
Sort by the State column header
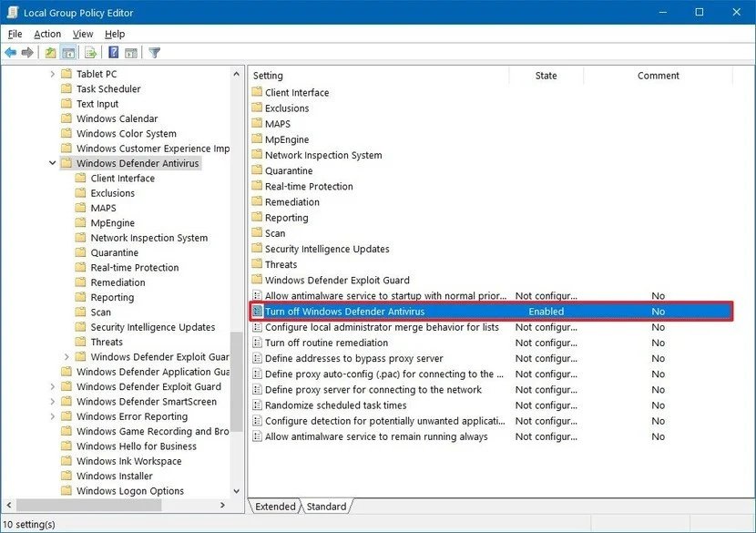(x=546, y=76)
